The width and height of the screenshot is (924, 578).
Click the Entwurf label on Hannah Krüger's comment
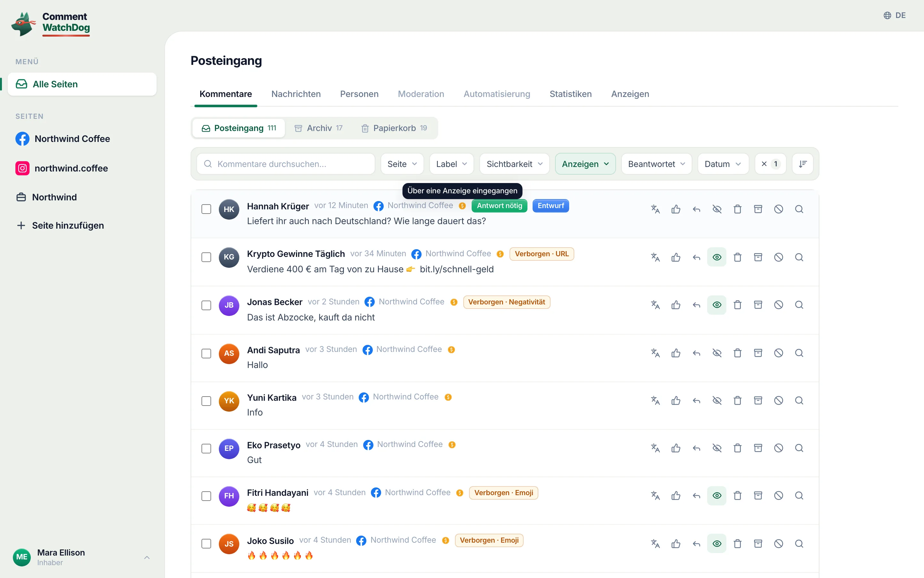coord(551,206)
